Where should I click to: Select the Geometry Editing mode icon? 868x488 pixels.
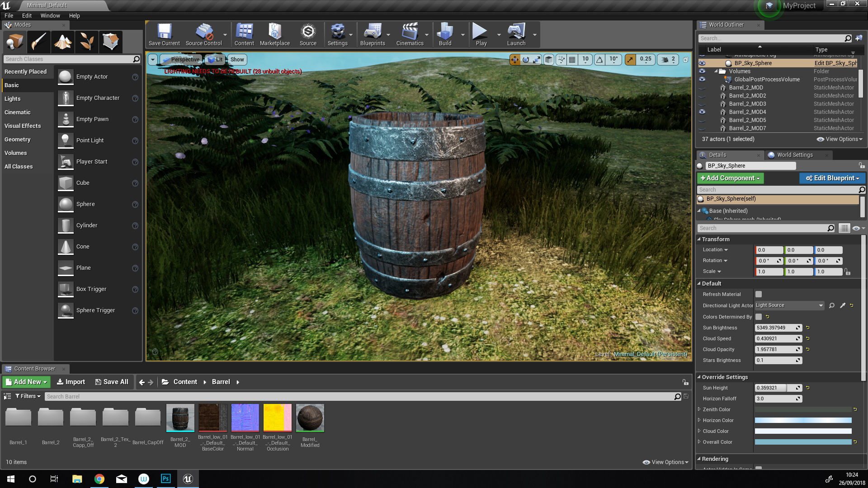[x=111, y=42]
